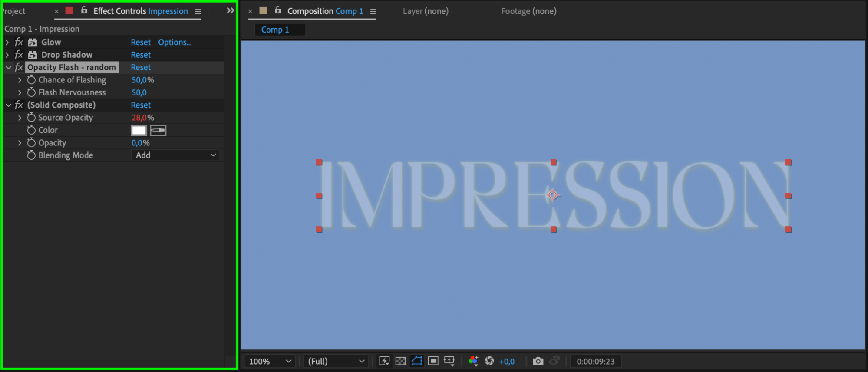
Task: Click the stopwatch for Chance of Flashing
Action: 31,80
